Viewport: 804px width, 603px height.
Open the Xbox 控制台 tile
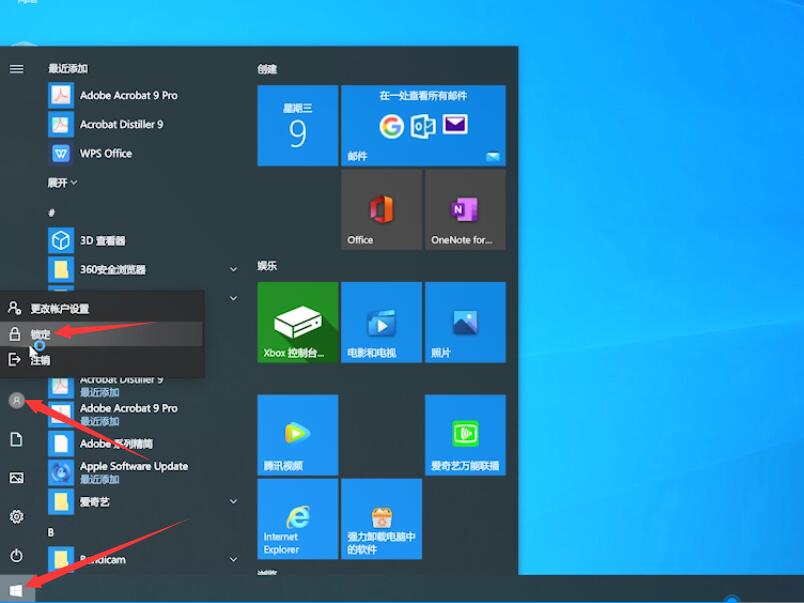pos(298,322)
